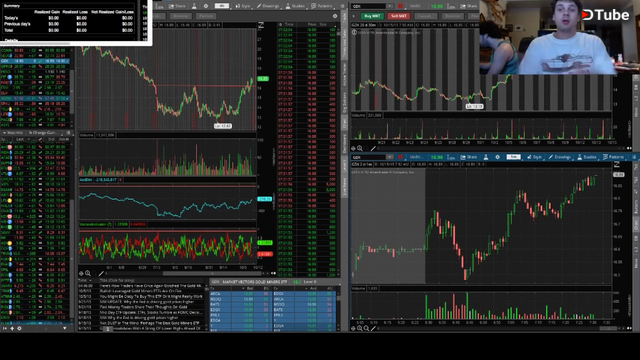Click the green Buy MKT button
Viewport: 640px width, 360px height.
pyautogui.click(x=372, y=16)
